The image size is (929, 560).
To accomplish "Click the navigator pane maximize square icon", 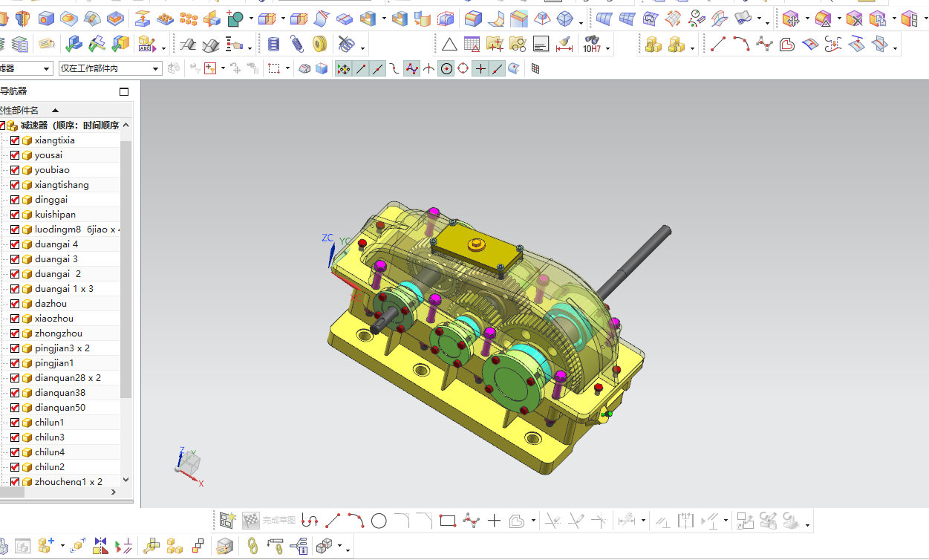I will [x=124, y=91].
